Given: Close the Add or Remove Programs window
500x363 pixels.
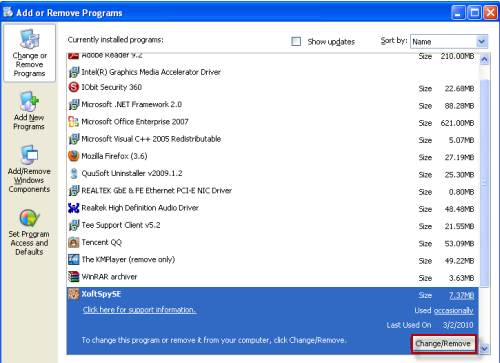Looking at the screenshot, I should (491, 13).
